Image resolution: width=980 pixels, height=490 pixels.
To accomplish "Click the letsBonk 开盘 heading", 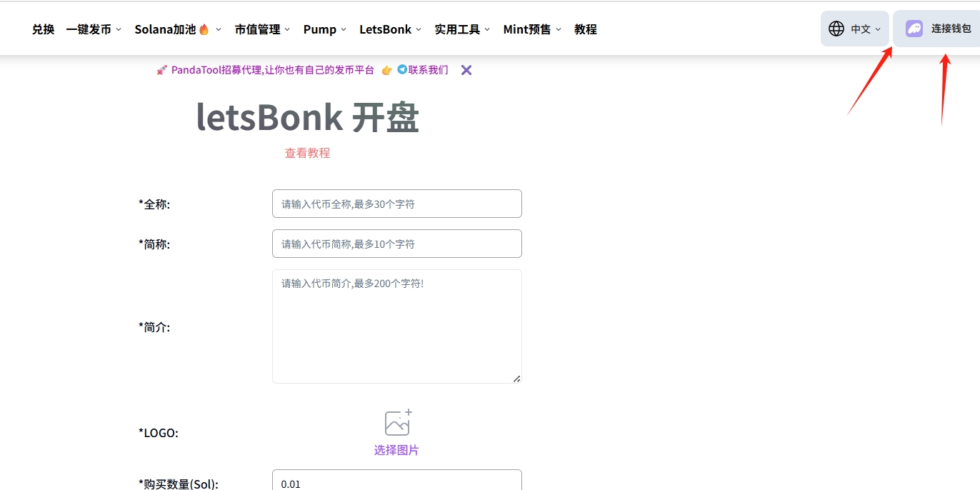I will coord(308,117).
